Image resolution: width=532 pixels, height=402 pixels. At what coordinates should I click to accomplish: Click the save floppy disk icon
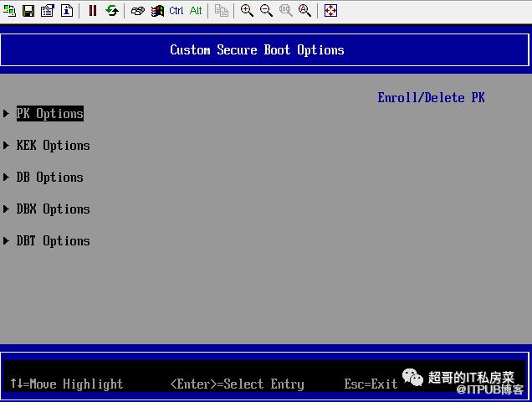(x=28, y=10)
